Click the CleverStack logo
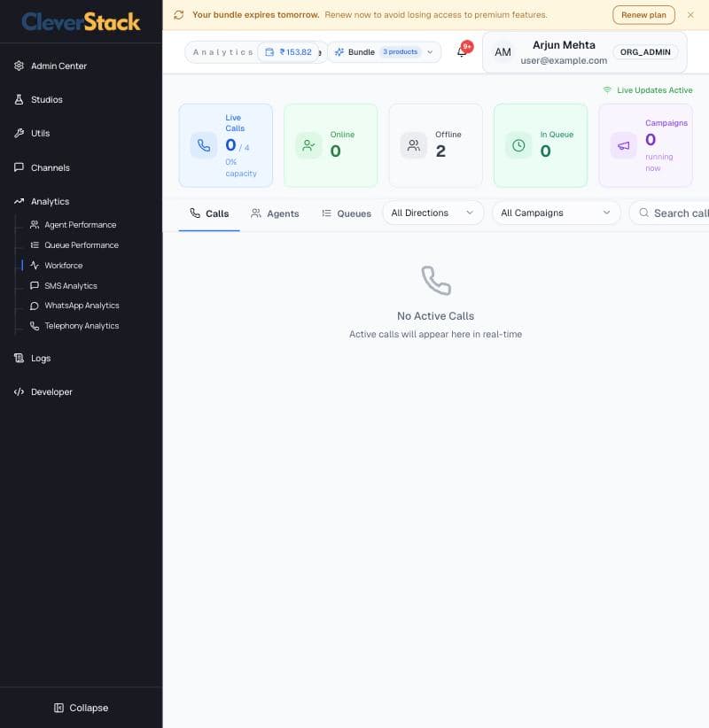The image size is (709, 728). pos(81,22)
